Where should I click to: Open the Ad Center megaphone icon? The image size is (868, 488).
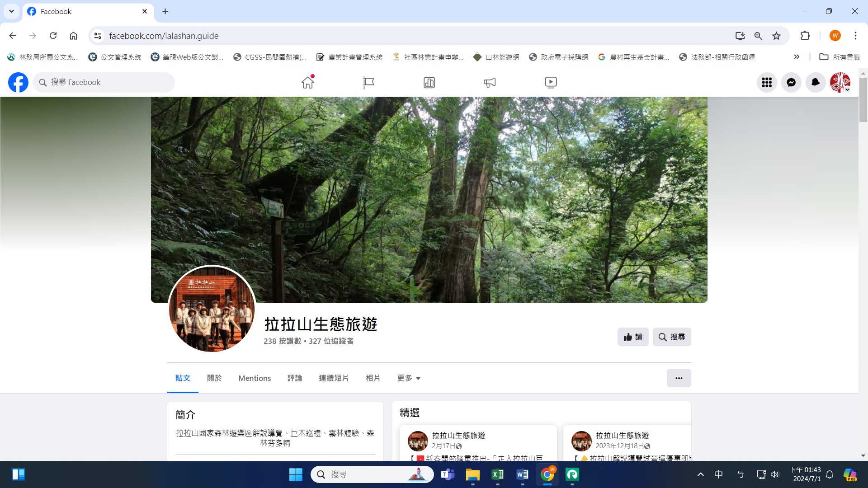tap(490, 82)
